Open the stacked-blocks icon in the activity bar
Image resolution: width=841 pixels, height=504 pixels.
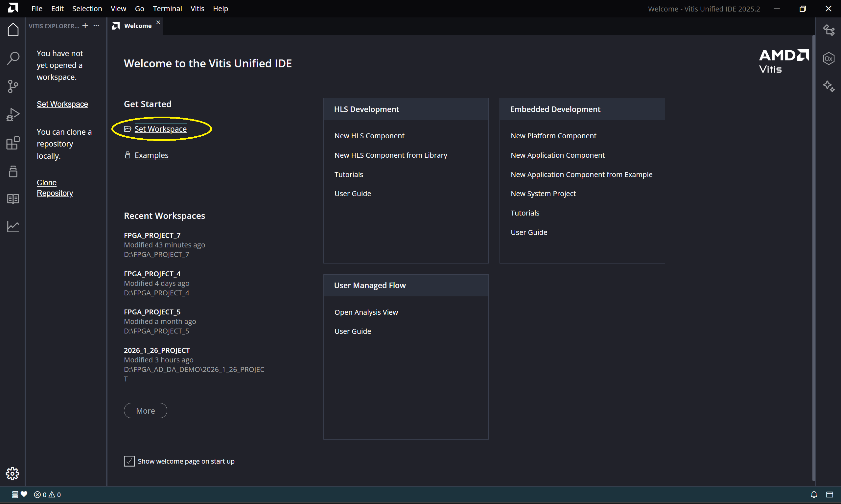[x=13, y=143]
